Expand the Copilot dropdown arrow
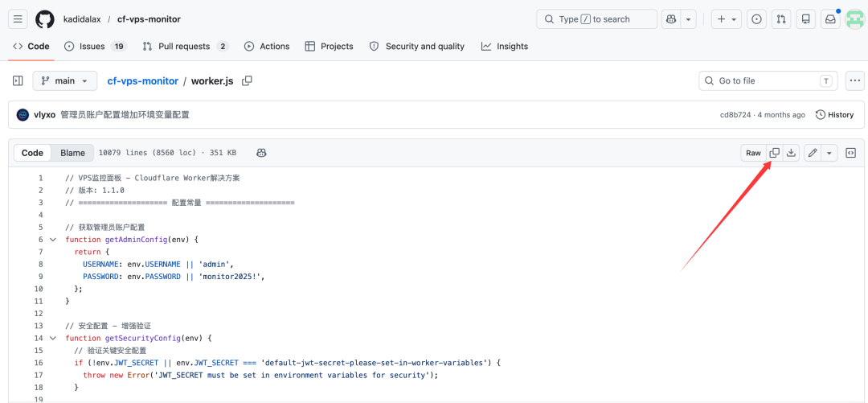 tap(688, 19)
